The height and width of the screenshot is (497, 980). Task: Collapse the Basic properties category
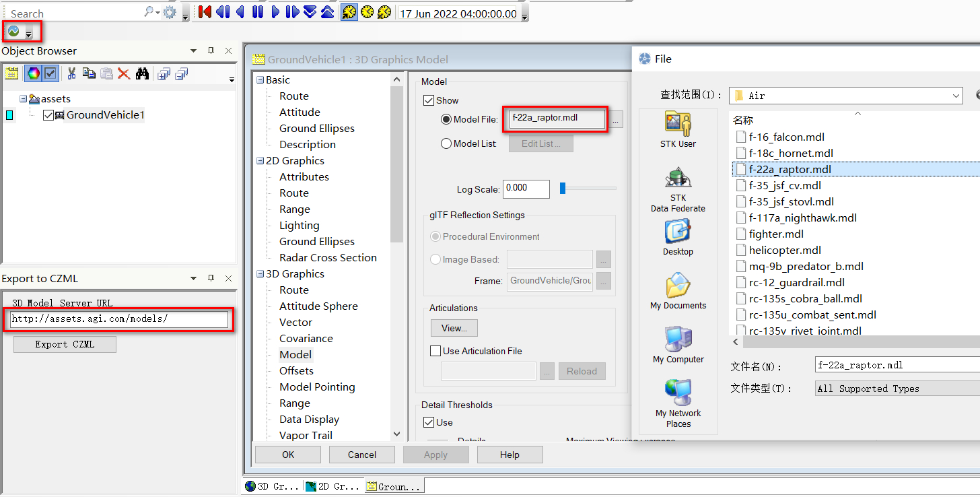(260, 80)
